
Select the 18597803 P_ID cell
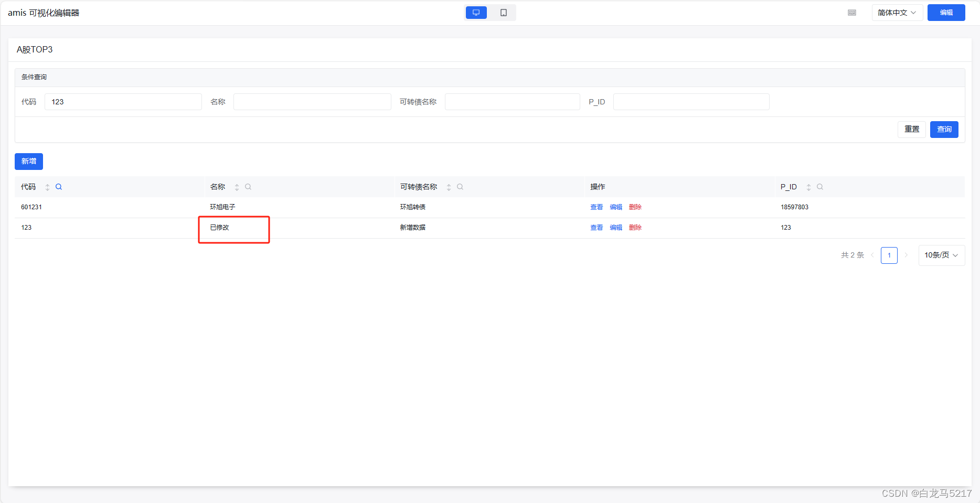(x=794, y=207)
